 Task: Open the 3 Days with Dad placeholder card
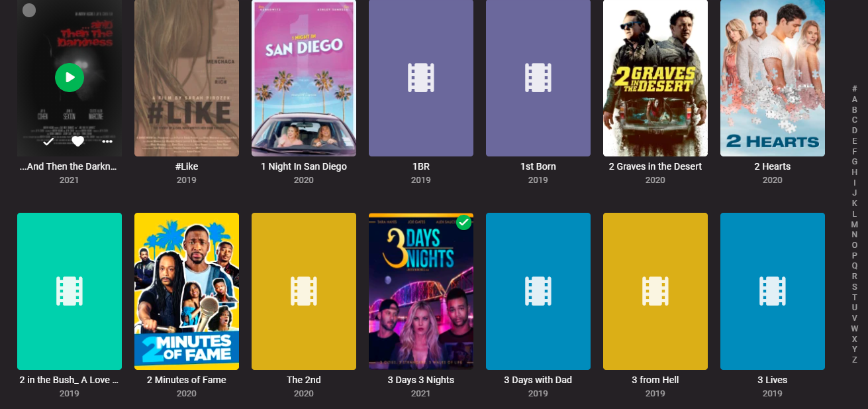point(538,291)
